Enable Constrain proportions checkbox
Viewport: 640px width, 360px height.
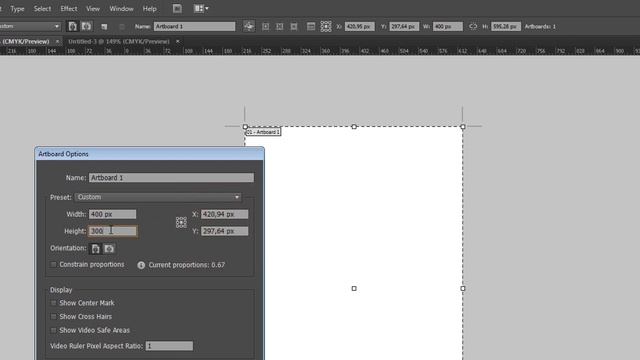pos(53,264)
